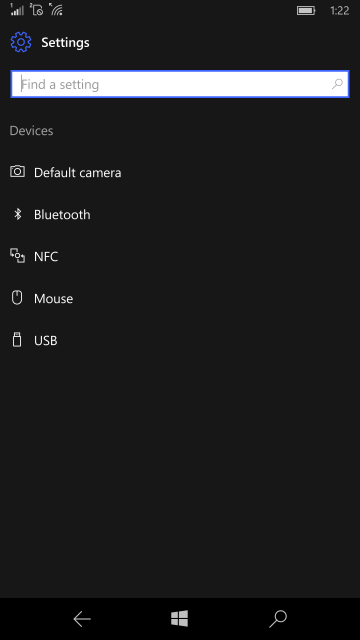The width and height of the screenshot is (360, 640).
Task: Click the Default camera icon
Action: point(17,171)
